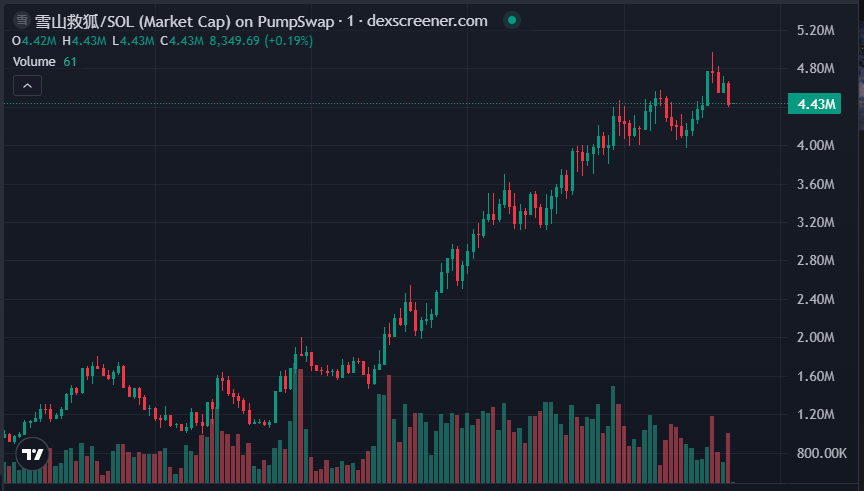
Task: Click the 3.20M price axis label
Action: 816,222
